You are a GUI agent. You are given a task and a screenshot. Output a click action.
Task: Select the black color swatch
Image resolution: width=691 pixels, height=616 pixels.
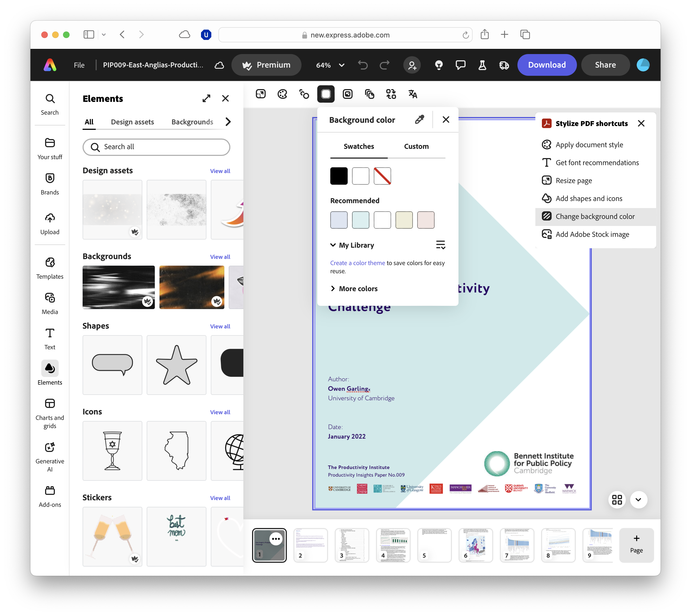click(x=339, y=176)
